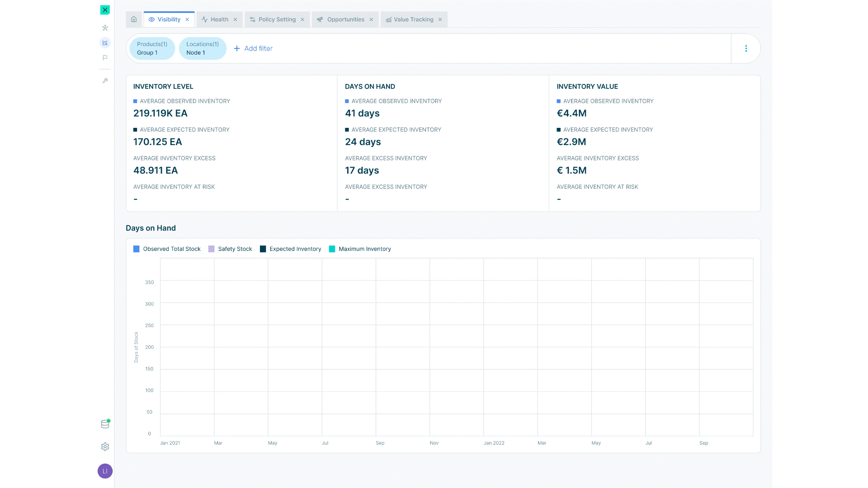Click the Days of Stock axis title
868x488 pixels.
[x=136, y=347]
